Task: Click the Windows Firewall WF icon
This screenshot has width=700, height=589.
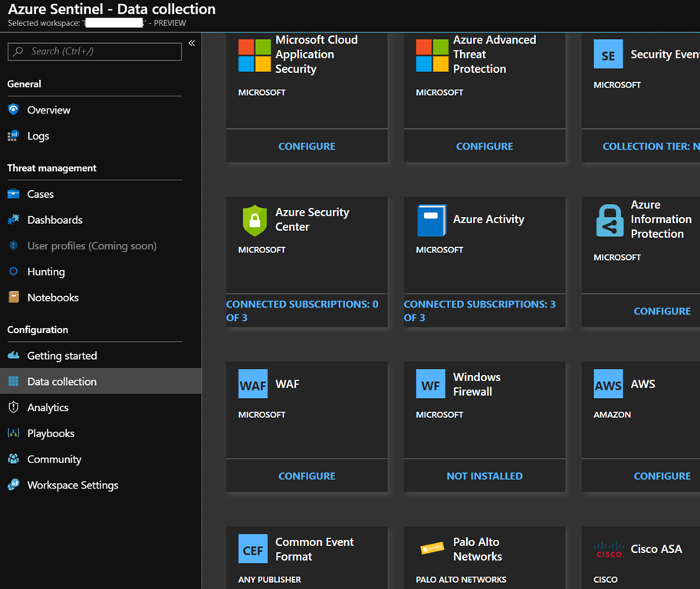Action: [431, 384]
